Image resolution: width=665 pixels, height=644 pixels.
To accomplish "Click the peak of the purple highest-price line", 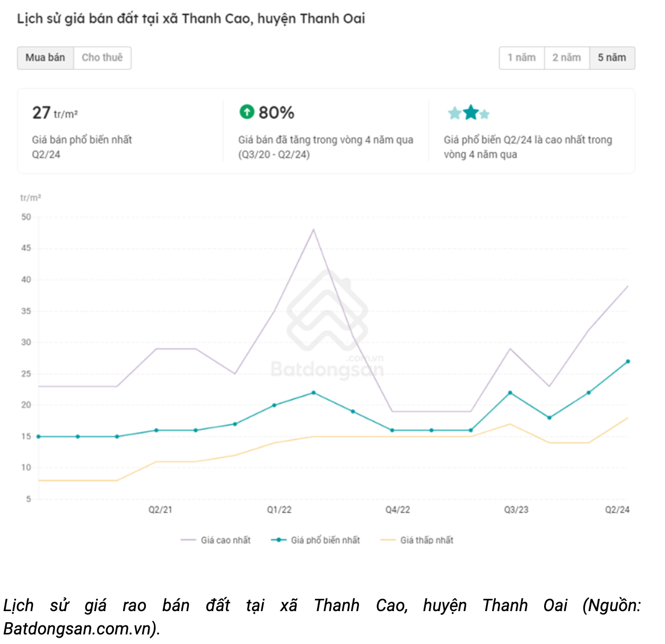I will click(x=313, y=229).
